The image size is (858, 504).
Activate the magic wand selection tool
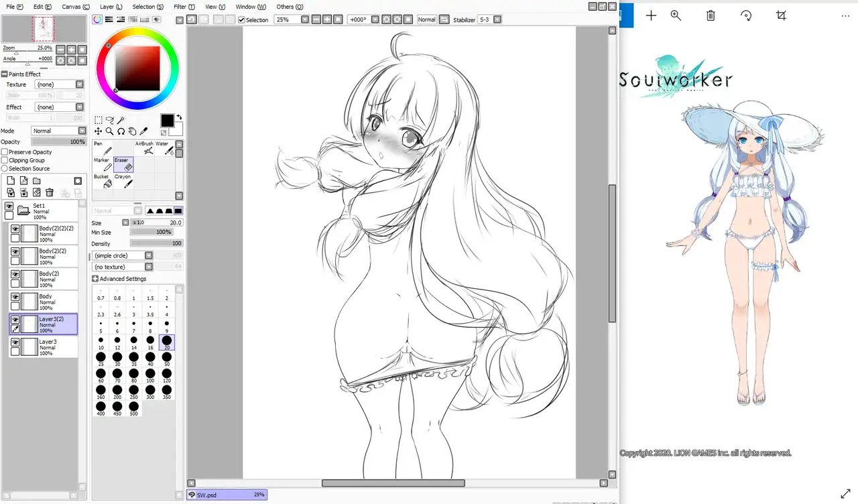(x=121, y=121)
